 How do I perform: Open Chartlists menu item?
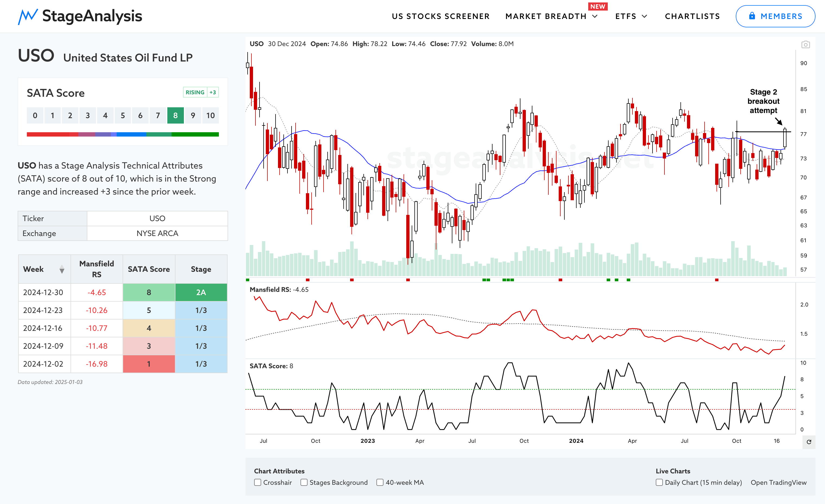[x=692, y=16]
